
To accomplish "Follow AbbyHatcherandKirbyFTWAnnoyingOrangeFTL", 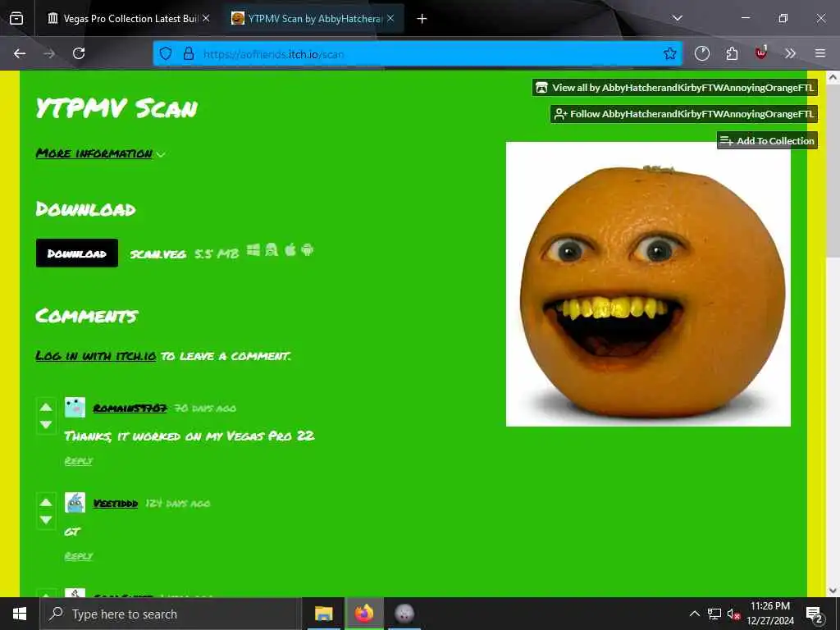I will click(x=684, y=114).
